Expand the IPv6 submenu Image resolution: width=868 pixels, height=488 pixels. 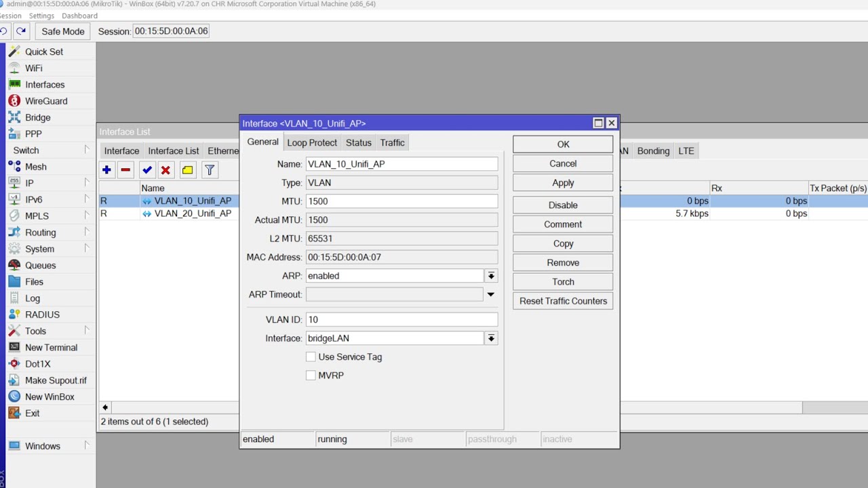pos(87,199)
